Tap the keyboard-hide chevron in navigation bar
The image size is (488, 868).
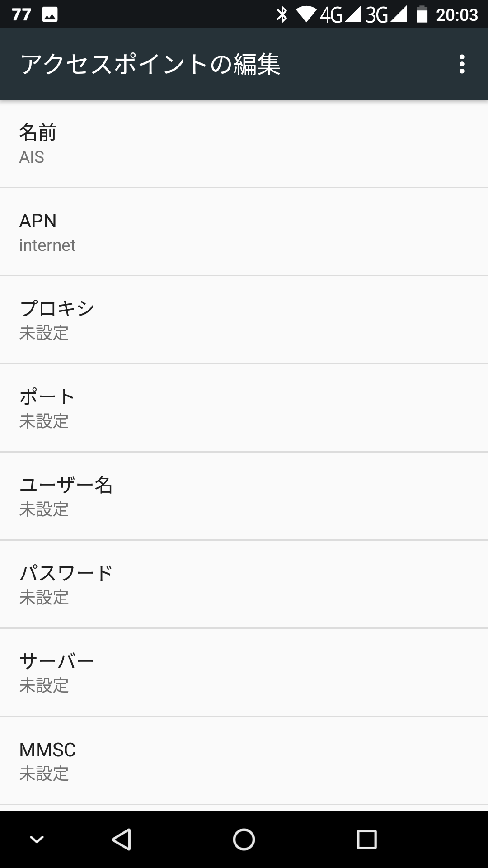tap(37, 840)
